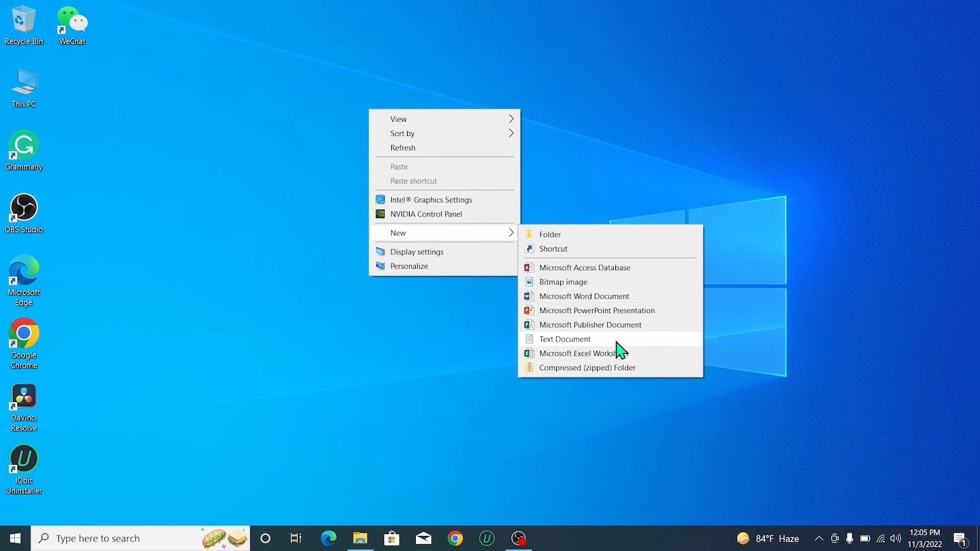
Task: Open Display settings from context menu
Action: click(x=444, y=252)
